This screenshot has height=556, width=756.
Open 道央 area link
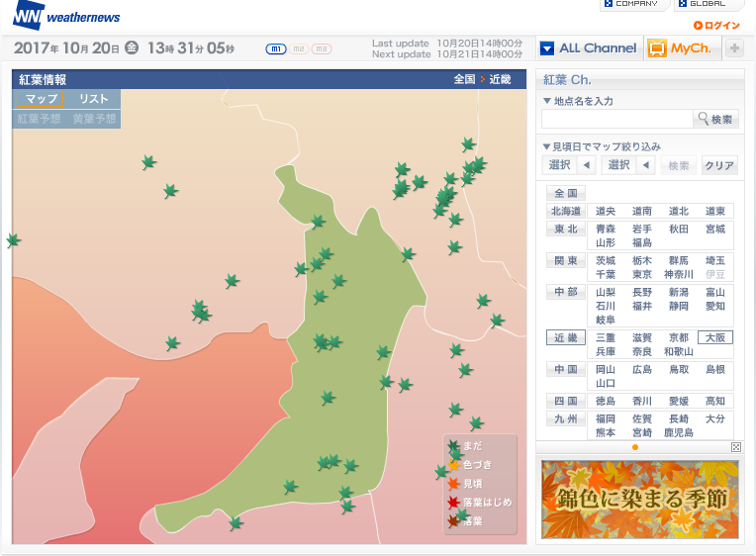pos(605,211)
